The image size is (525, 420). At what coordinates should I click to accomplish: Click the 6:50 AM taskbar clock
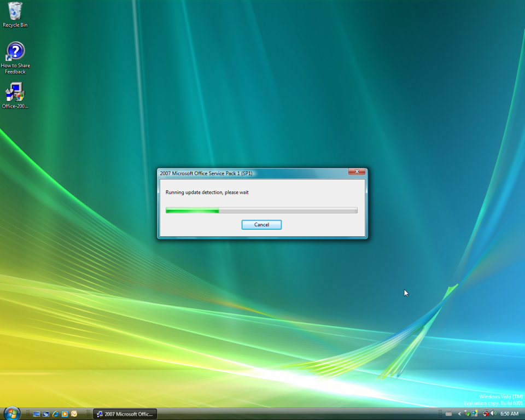coord(509,414)
